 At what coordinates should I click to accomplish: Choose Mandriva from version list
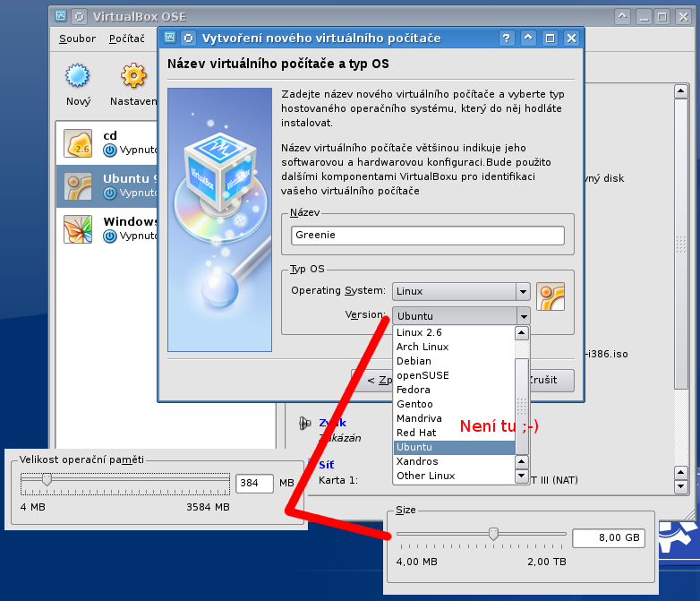point(454,418)
